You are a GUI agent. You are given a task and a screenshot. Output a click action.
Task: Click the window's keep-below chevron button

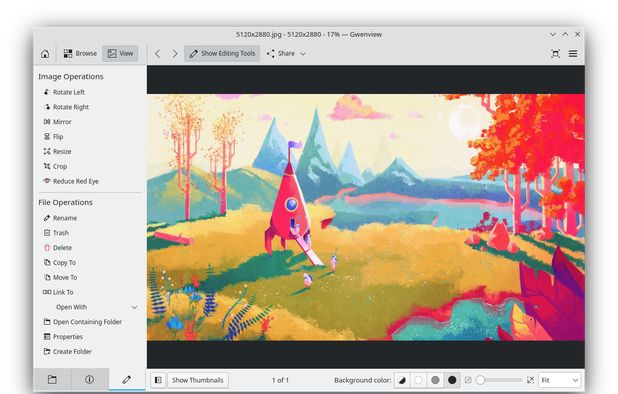[x=553, y=35]
